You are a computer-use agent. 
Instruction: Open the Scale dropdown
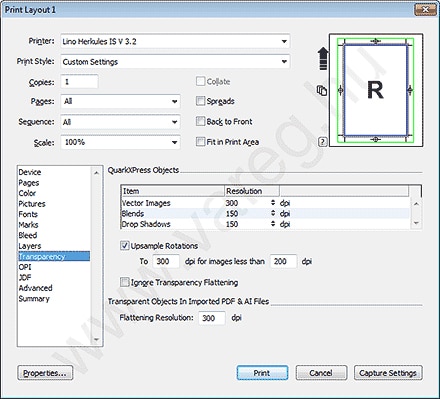tap(120, 142)
